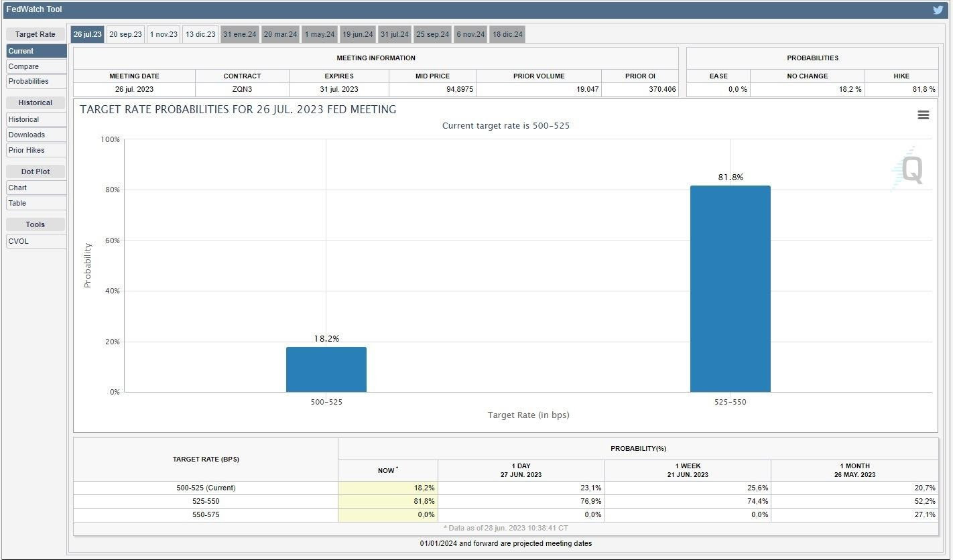
Task: Click the 525-550 probability bar
Action: click(x=730, y=289)
